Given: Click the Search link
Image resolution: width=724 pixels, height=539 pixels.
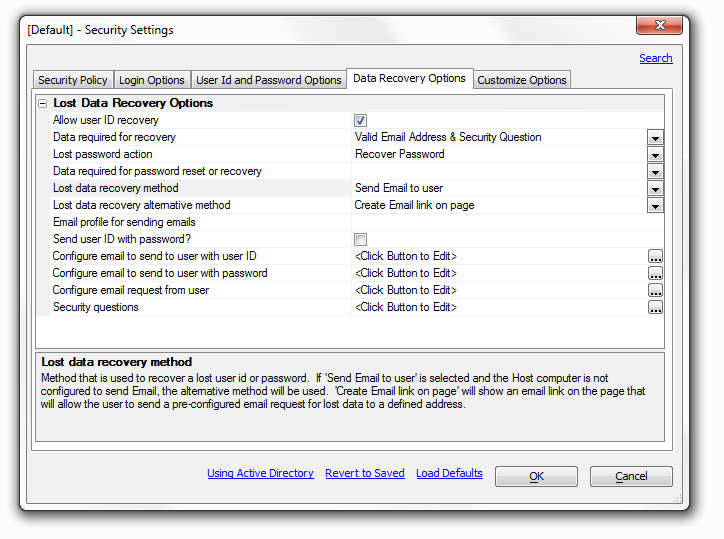Looking at the screenshot, I should click(x=656, y=58).
